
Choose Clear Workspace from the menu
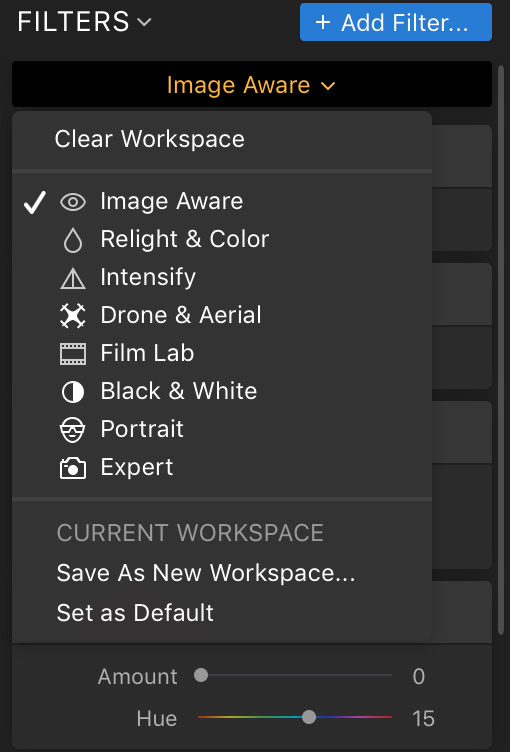coord(150,139)
